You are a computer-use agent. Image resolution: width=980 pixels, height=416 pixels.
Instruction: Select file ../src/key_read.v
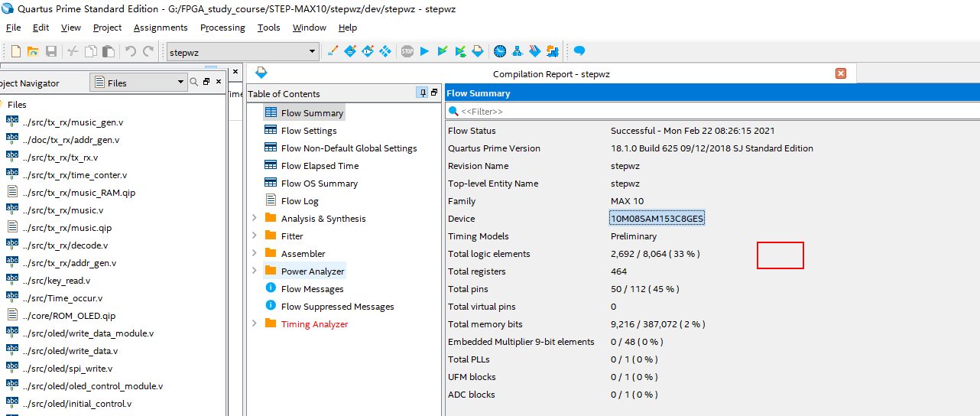56,280
